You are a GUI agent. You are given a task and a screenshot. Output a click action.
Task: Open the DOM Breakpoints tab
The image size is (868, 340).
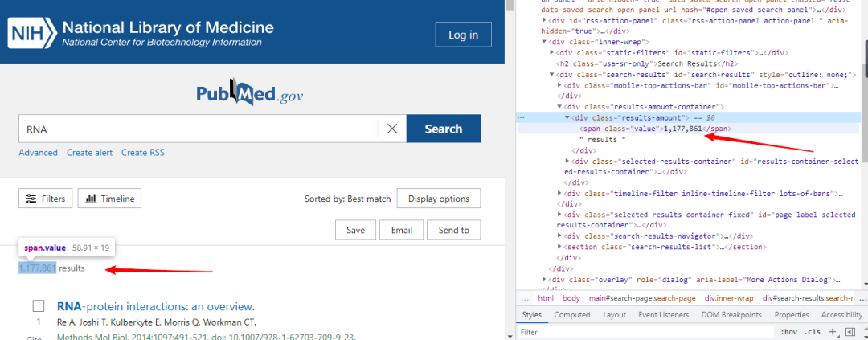(x=731, y=314)
